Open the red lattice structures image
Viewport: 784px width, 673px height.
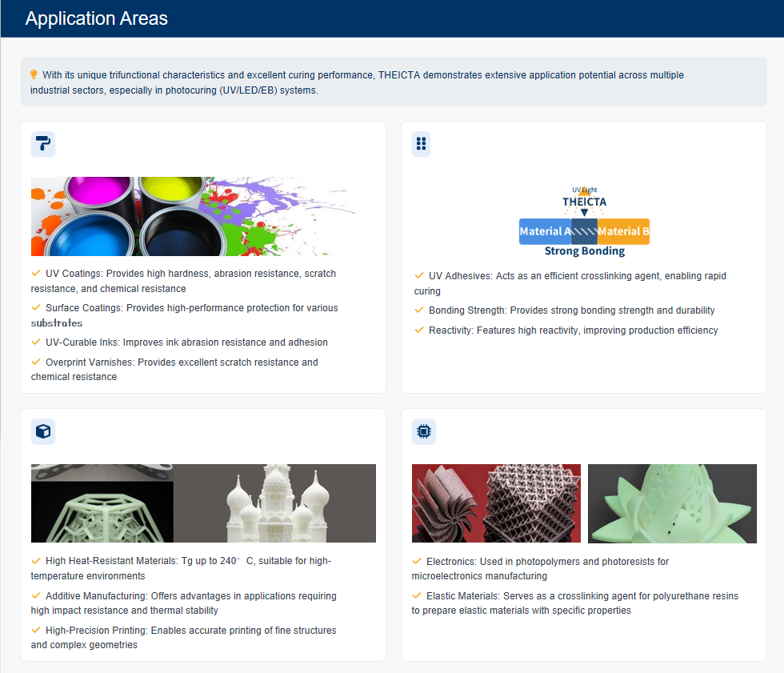[x=496, y=503]
